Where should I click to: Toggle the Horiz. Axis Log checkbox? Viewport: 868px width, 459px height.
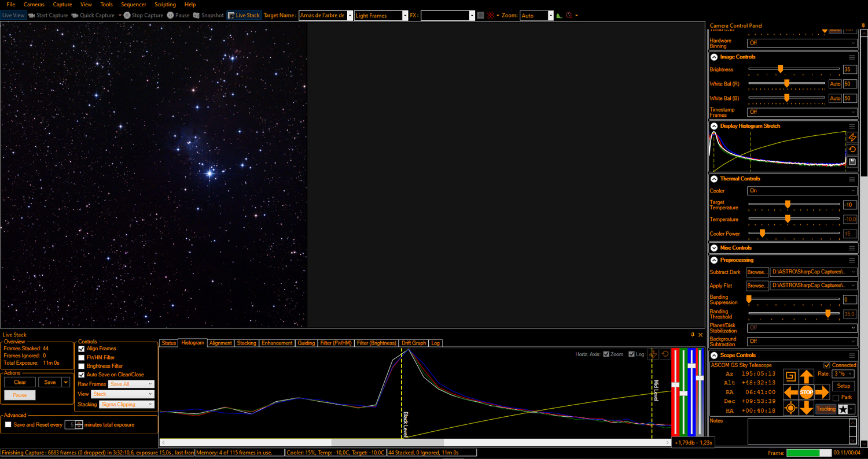(632, 354)
